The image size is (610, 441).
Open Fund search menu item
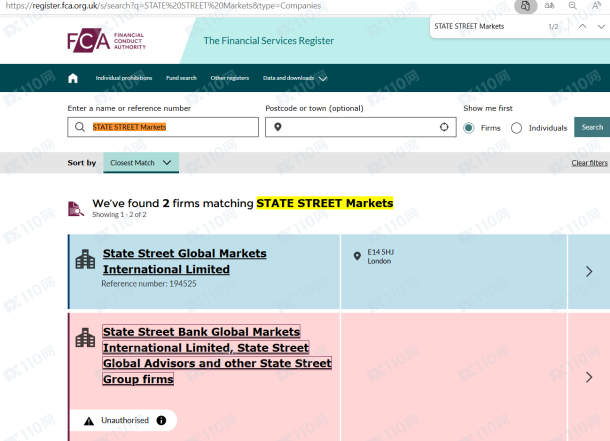point(181,78)
